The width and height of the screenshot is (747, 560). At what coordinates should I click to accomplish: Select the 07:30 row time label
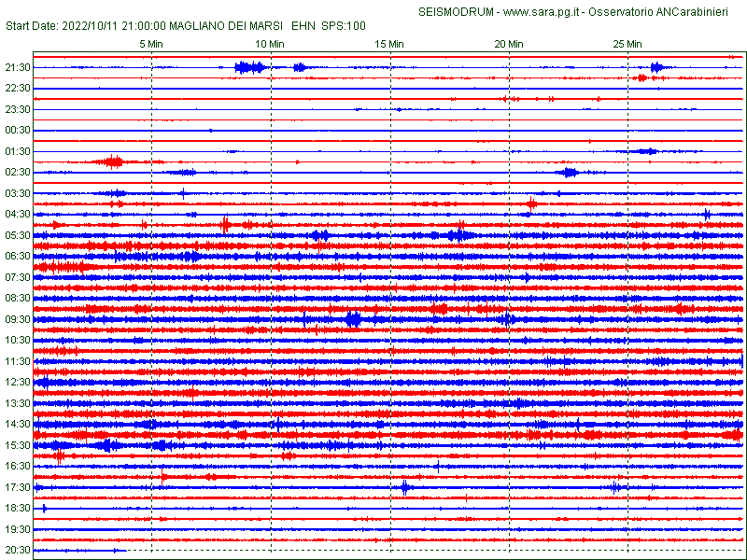tap(18, 277)
